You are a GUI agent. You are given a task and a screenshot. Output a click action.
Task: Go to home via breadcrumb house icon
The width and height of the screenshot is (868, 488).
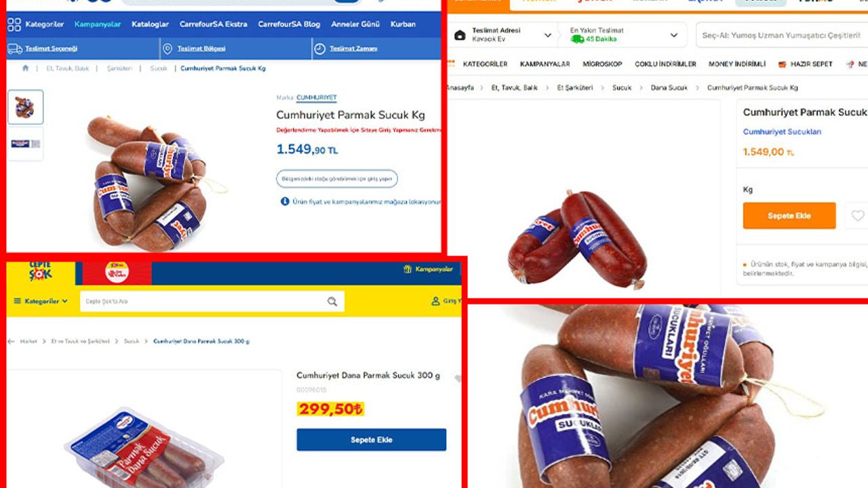point(26,68)
